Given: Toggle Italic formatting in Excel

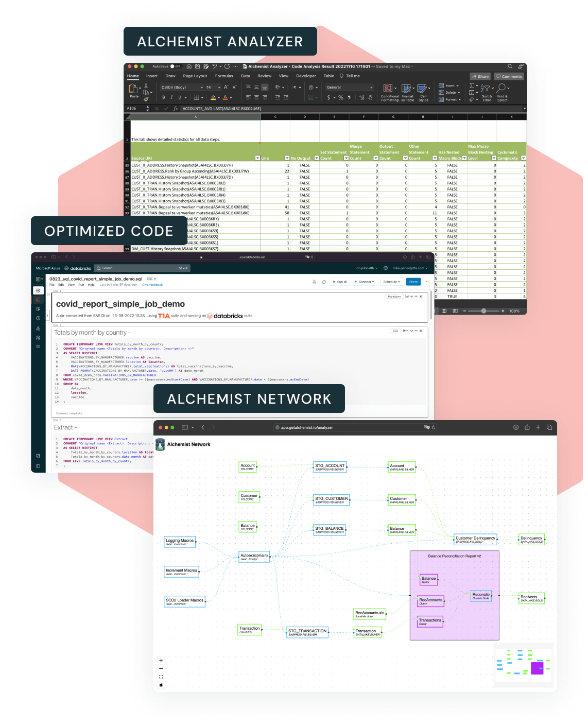Looking at the screenshot, I should [x=171, y=97].
